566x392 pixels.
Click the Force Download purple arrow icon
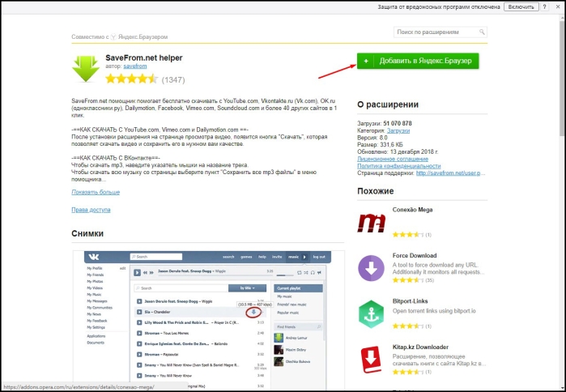click(x=371, y=268)
